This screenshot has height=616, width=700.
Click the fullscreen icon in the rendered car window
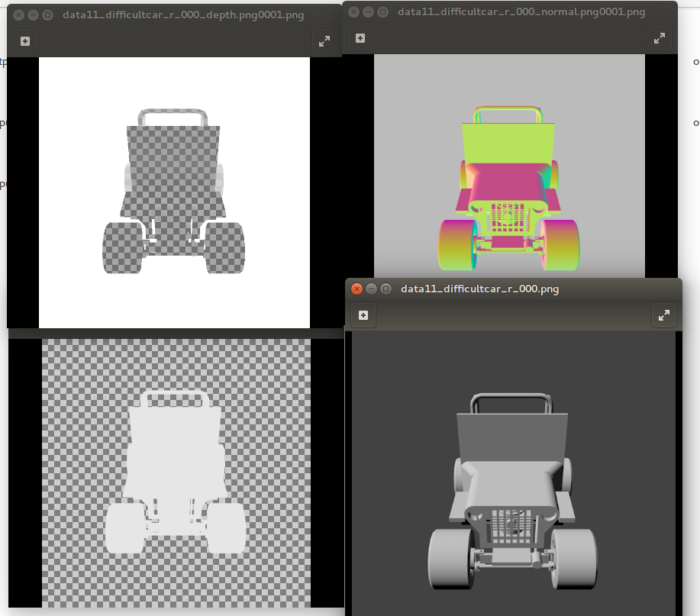[x=663, y=314]
